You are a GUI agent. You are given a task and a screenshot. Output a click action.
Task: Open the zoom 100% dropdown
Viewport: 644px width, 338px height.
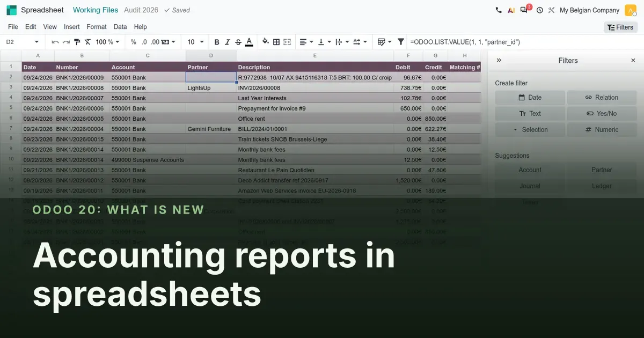click(108, 42)
